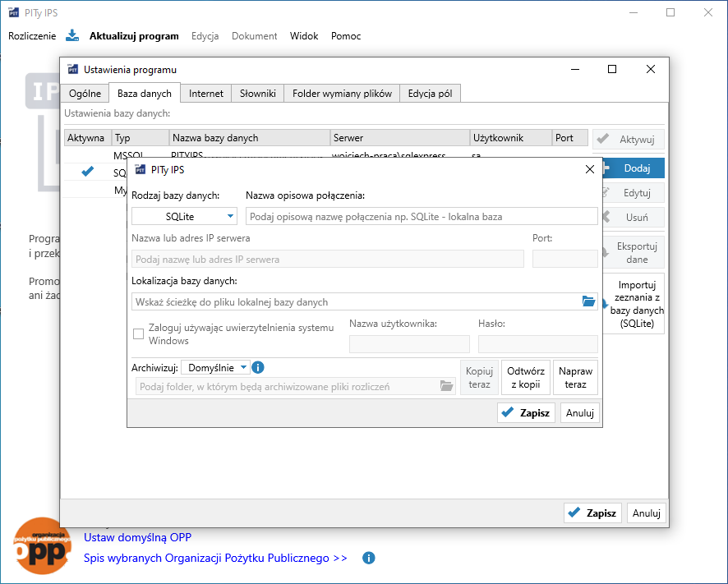Open the Rodzaj bazy danych dropdown

click(185, 216)
